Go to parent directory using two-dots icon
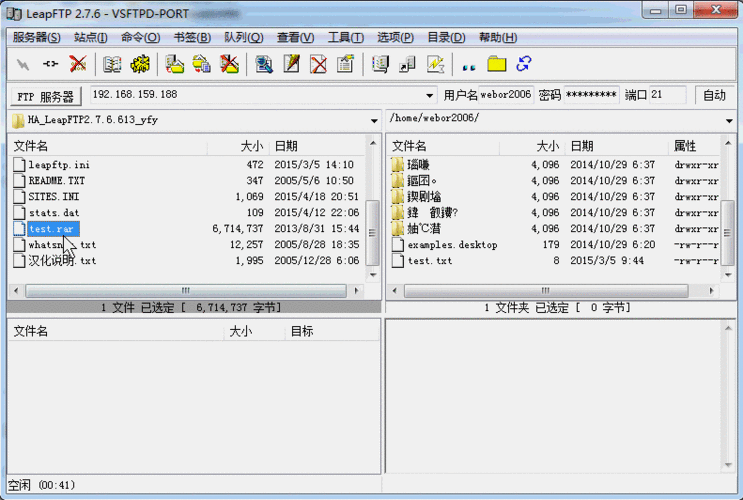This screenshot has width=743, height=500. pos(469,67)
